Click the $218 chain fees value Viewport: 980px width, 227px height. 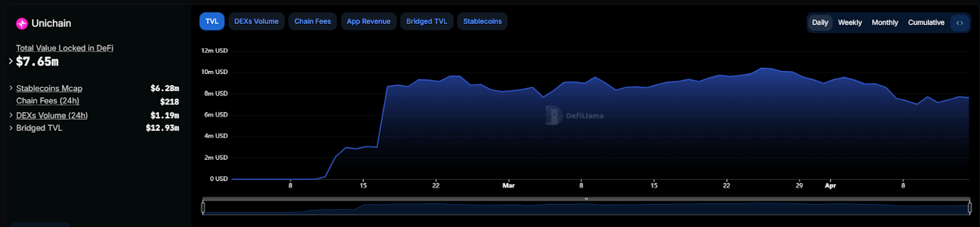click(x=170, y=102)
